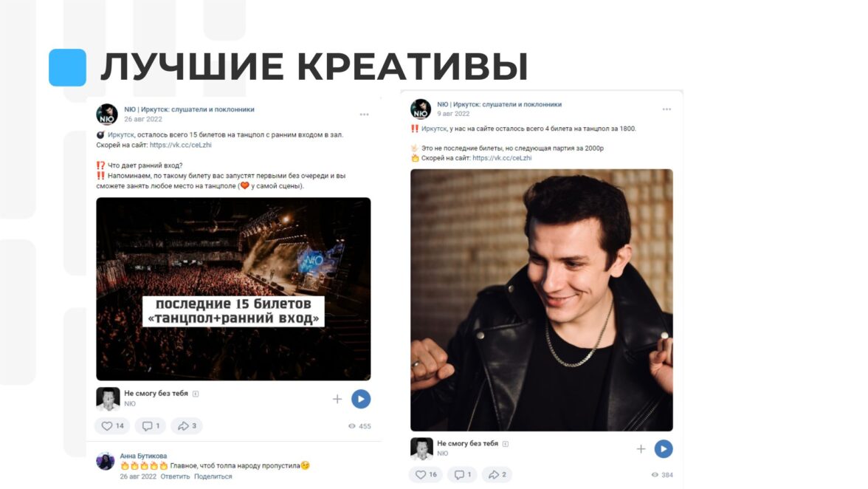Add left post's track to my music
The height and width of the screenshot is (489, 868).
pos(337,399)
